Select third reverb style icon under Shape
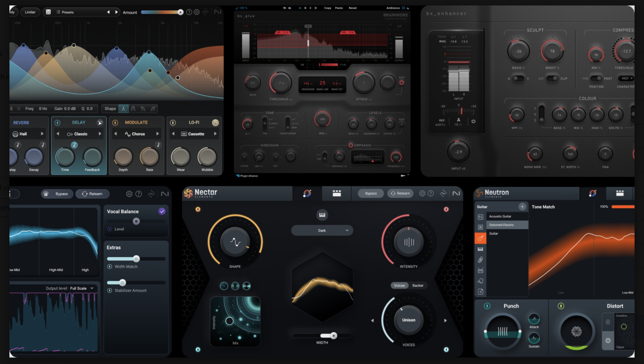This screenshot has height=364, width=644. click(x=246, y=286)
